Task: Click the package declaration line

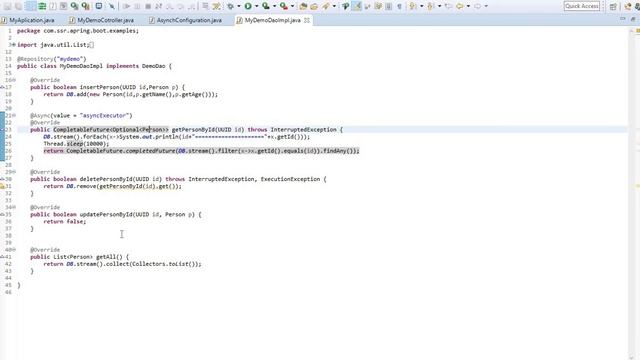Action: pos(78,31)
